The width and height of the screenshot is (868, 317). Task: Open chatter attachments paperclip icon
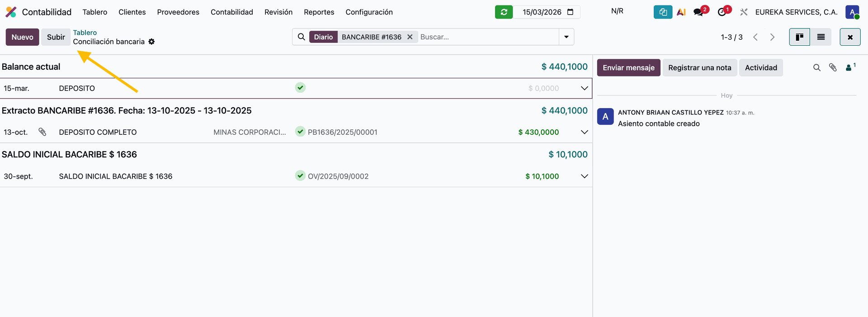833,68
